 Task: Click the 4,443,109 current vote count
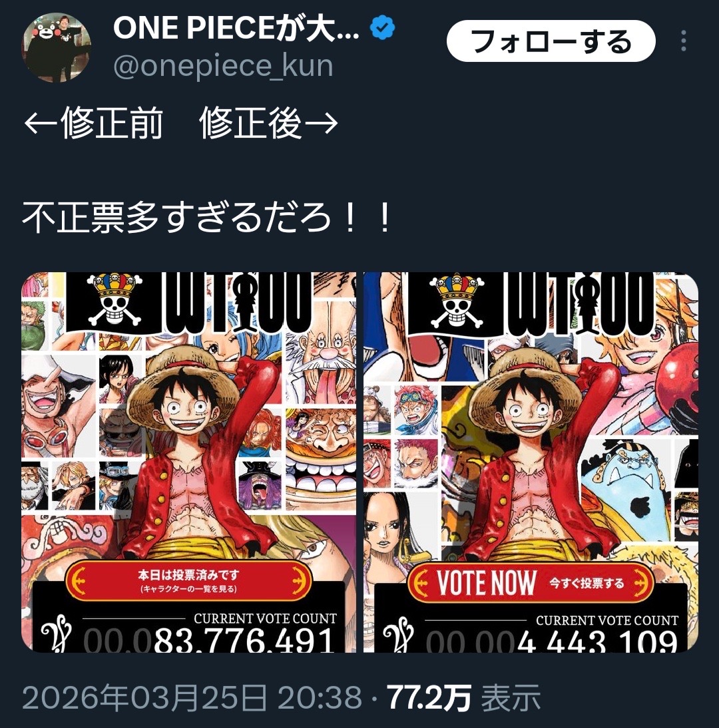[597, 641]
